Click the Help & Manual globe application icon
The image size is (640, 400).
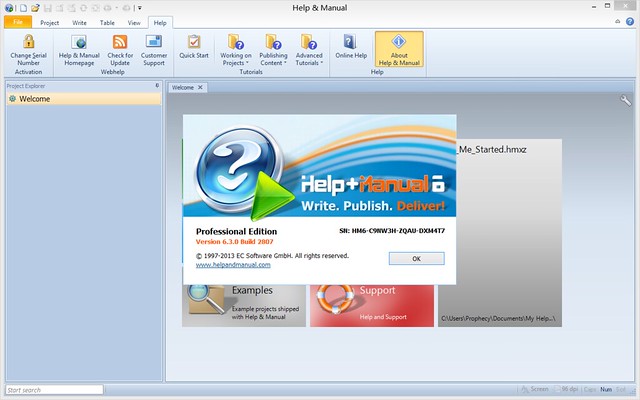9,8
